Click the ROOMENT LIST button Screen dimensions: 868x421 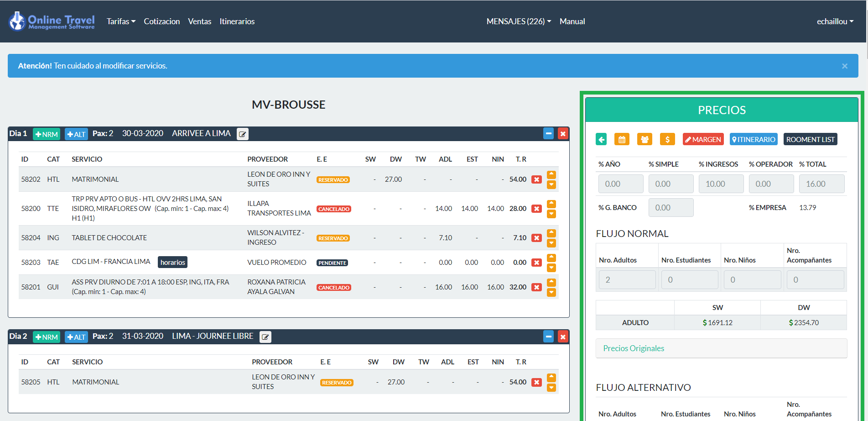pos(810,139)
